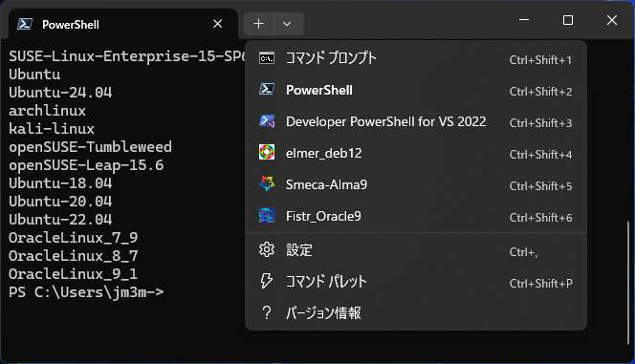635x364 pixels.
Task: Launch the Smeca-Alma9 profile
Action: click(x=415, y=184)
